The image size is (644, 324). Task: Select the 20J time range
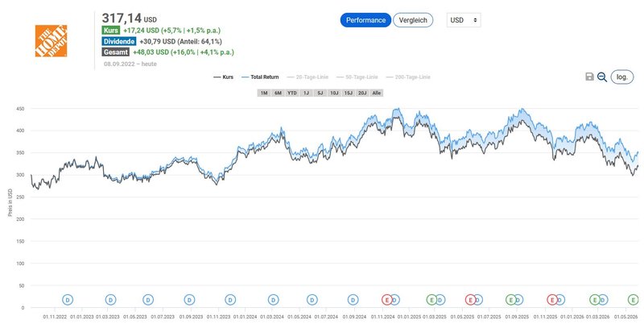pyautogui.click(x=362, y=93)
